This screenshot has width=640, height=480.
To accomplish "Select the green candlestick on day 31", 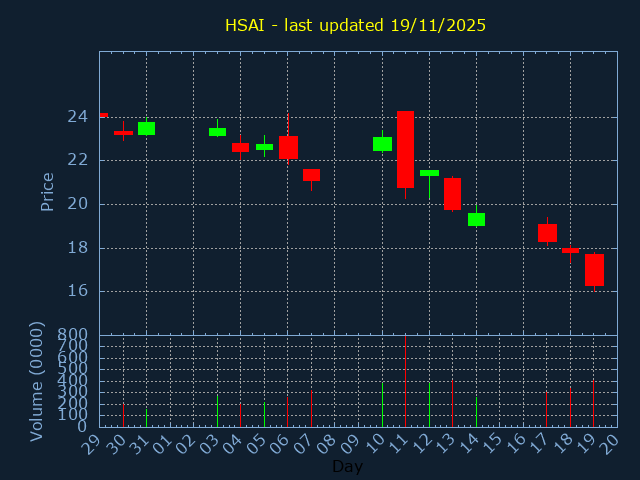I will coord(146,128).
